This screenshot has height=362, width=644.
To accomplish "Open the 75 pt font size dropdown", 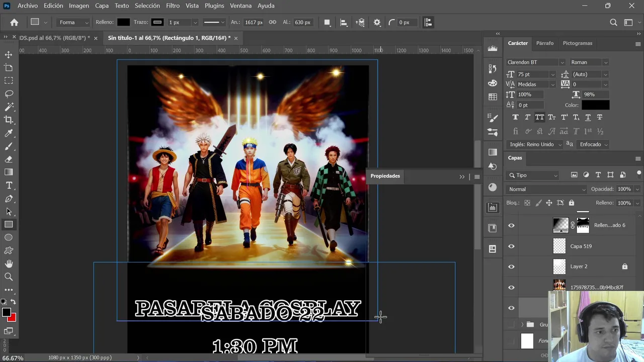I will tap(552, 74).
